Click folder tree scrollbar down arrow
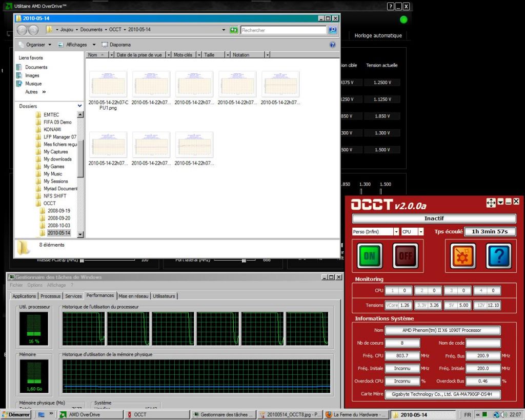525x420 pixels. pyautogui.click(x=80, y=234)
